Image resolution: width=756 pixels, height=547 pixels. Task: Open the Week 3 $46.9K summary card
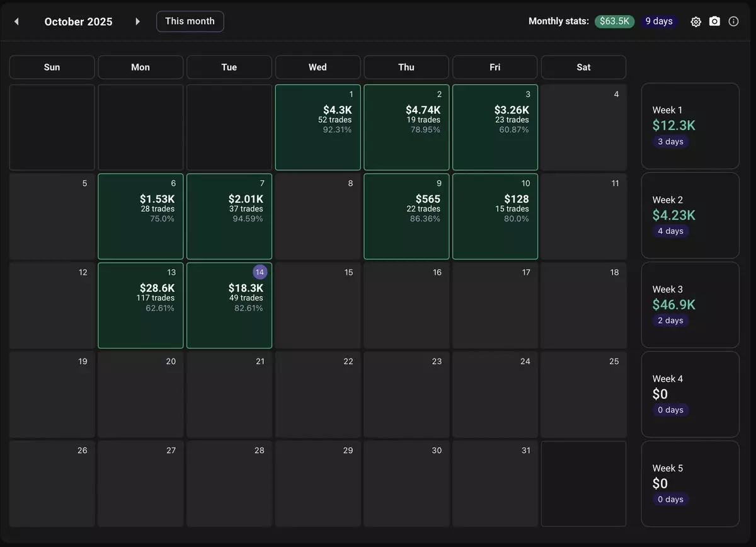point(690,305)
